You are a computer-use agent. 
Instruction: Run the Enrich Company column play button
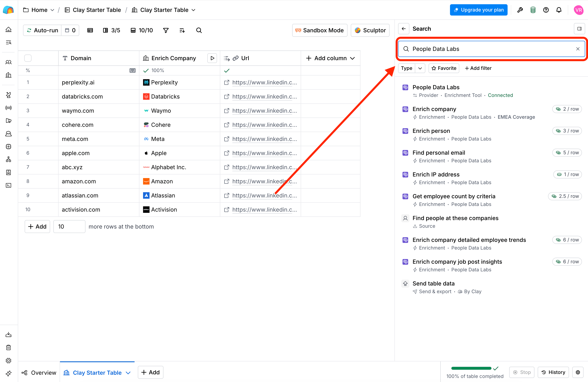(x=212, y=58)
